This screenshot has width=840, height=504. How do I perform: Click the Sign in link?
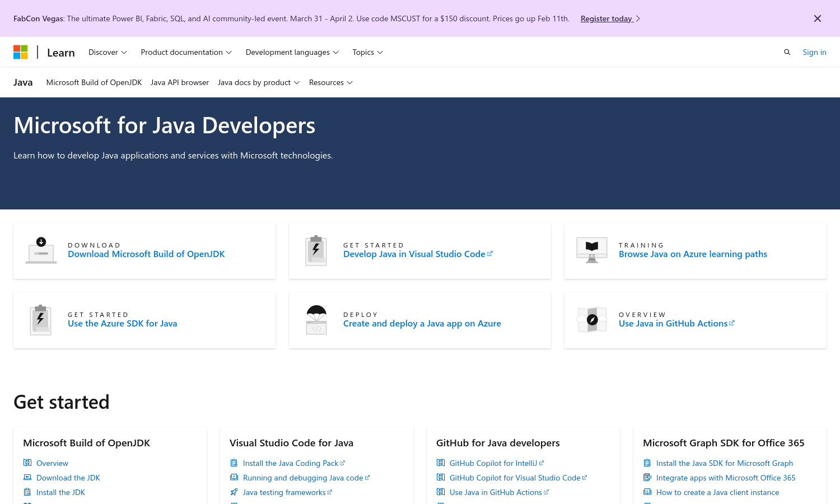click(814, 52)
